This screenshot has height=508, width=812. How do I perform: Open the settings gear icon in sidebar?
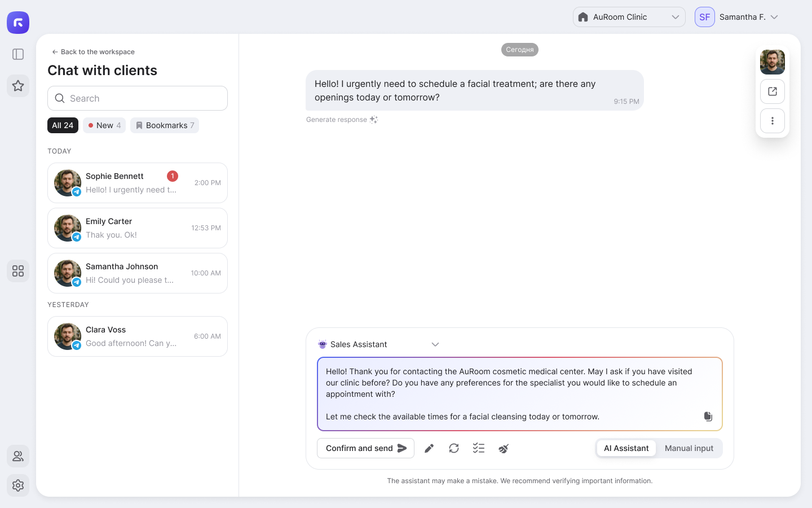coord(18,485)
